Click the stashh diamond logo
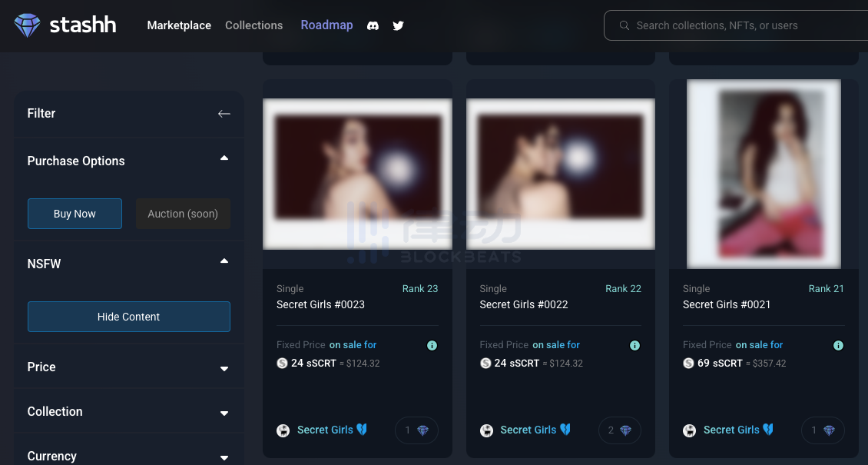Screen dimensions: 868x465 click(x=27, y=25)
